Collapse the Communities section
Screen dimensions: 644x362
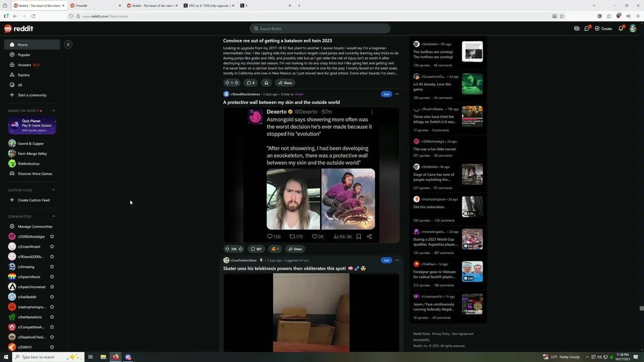(53, 216)
